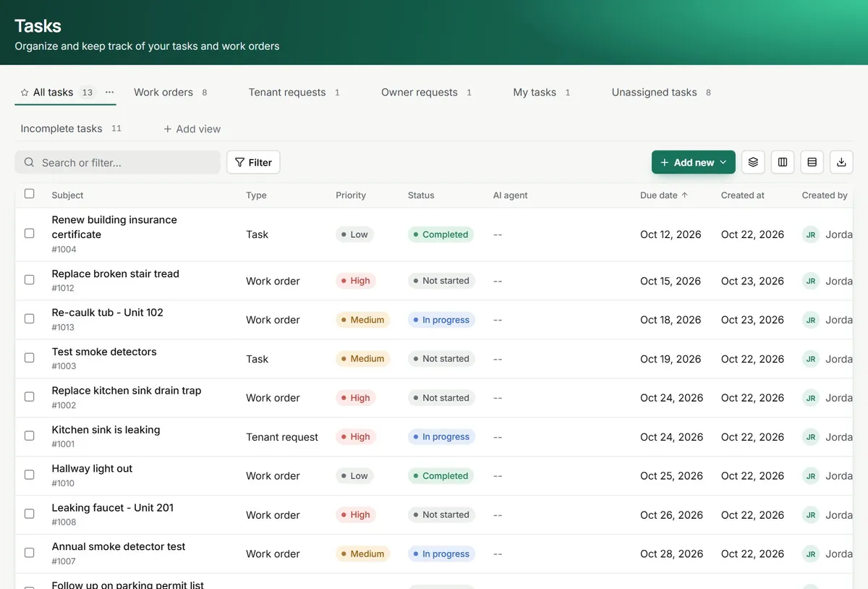
Task: Click the download export icon button
Action: 841,163
